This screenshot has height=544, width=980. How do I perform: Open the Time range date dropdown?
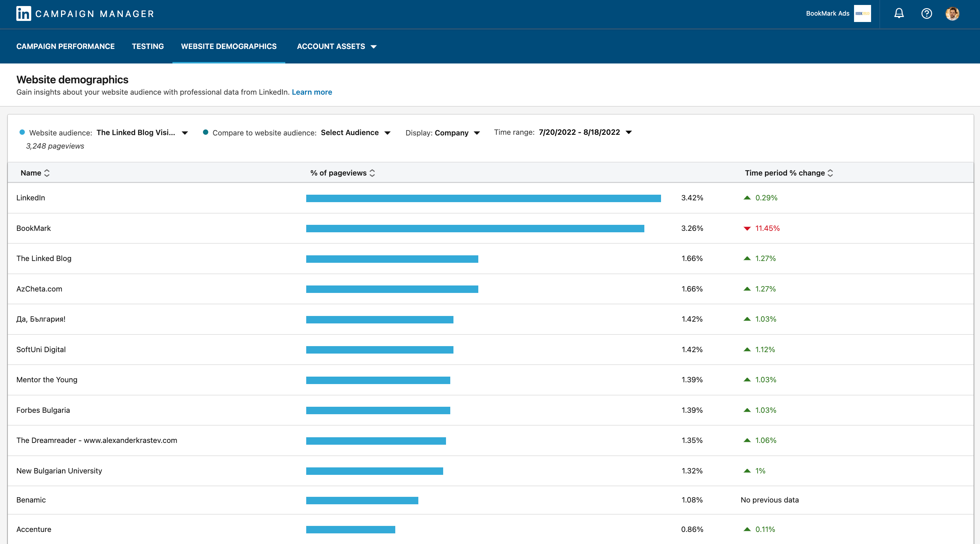[585, 132]
